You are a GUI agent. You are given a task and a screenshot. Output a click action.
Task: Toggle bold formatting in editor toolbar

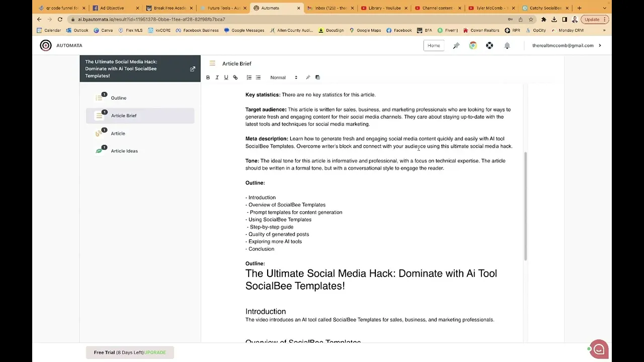[208, 77]
